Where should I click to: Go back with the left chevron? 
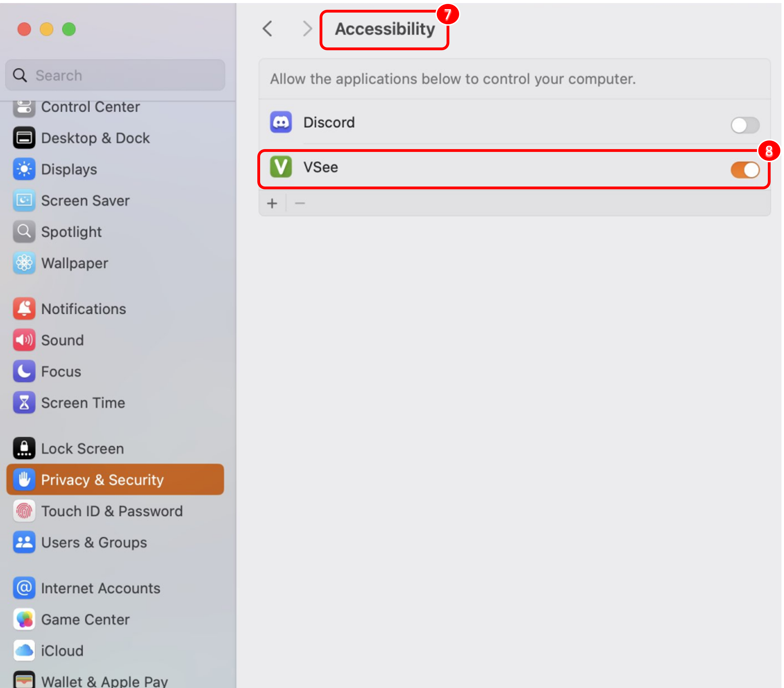pos(268,29)
